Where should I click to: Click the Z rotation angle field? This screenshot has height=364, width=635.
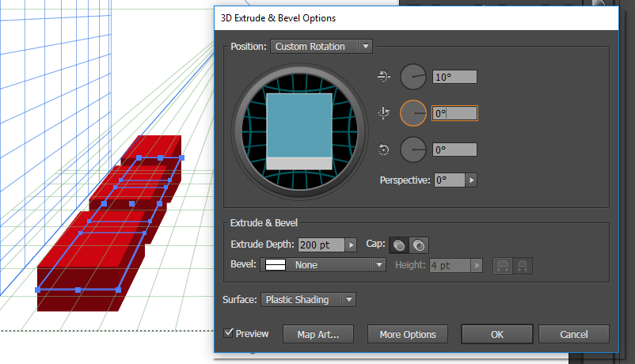[x=454, y=150]
